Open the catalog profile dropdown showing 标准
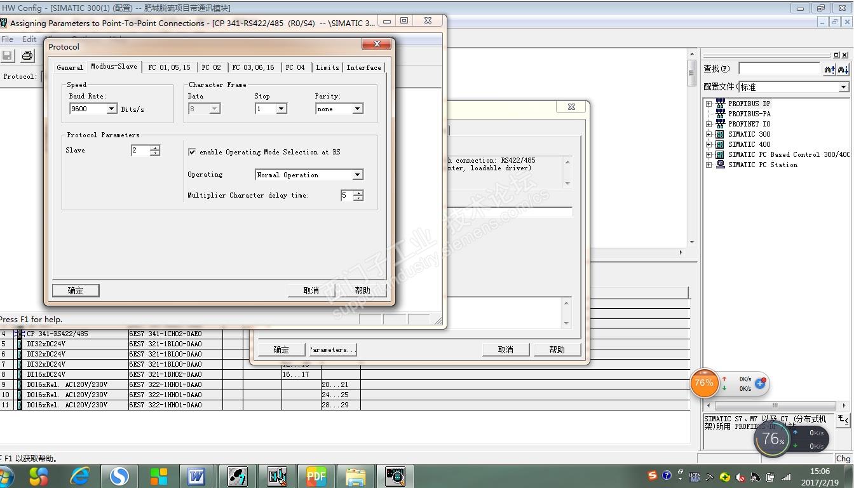Image resolution: width=868 pixels, height=488 pixels. 844,87
